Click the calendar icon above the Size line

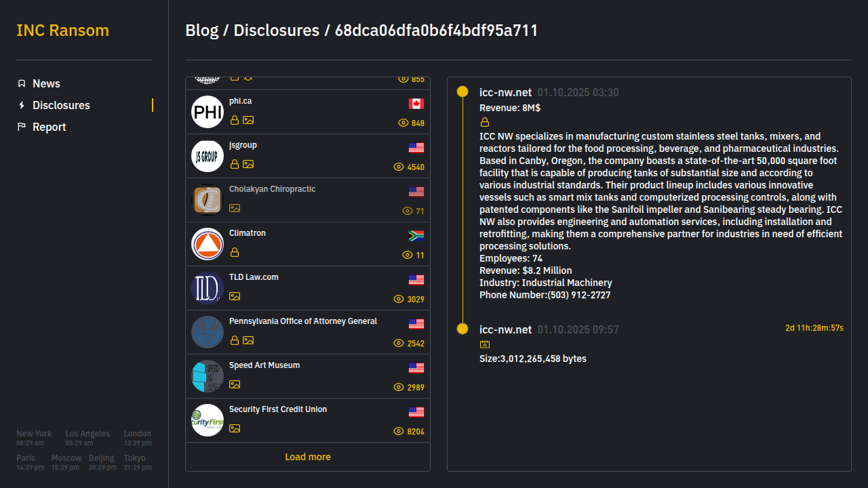pyautogui.click(x=485, y=344)
